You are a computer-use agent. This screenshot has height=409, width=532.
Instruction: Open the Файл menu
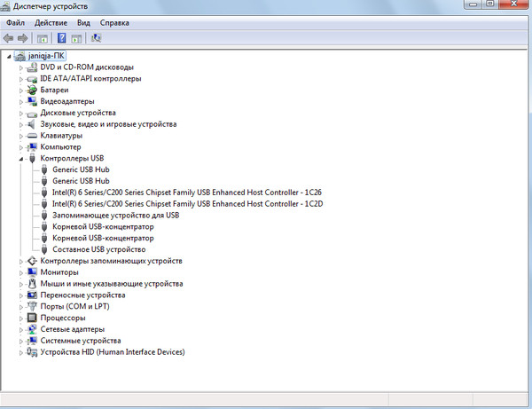[x=15, y=23]
